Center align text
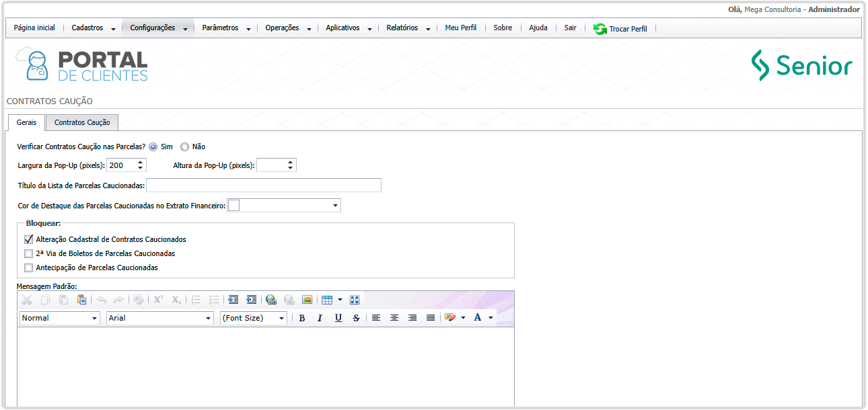Image resolution: width=868 pixels, height=410 pixels. click(x=394, y=318)
